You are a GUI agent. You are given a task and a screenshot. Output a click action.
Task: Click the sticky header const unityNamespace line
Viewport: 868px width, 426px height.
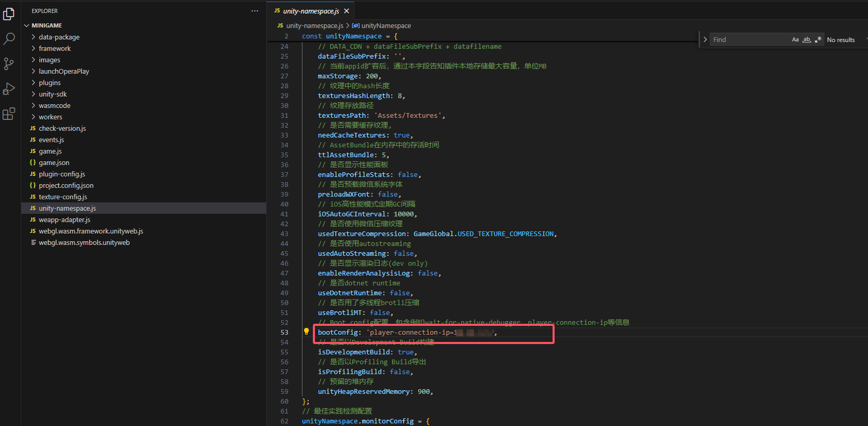[350, 36]
